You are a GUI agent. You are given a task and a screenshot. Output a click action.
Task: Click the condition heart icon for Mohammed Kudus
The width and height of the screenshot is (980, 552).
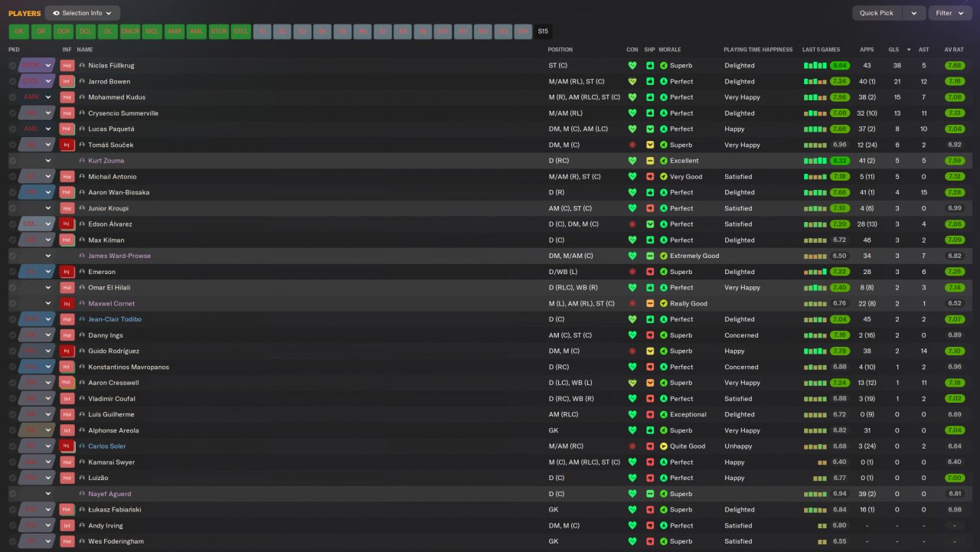pos(632,97)
